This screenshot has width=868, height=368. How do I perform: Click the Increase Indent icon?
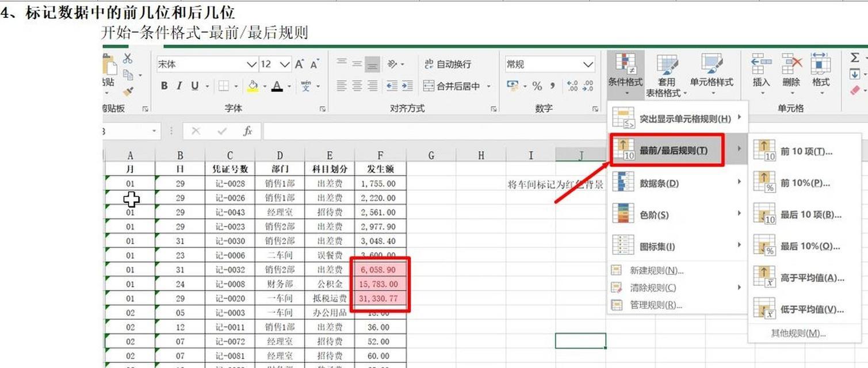(x=407, y=86)
